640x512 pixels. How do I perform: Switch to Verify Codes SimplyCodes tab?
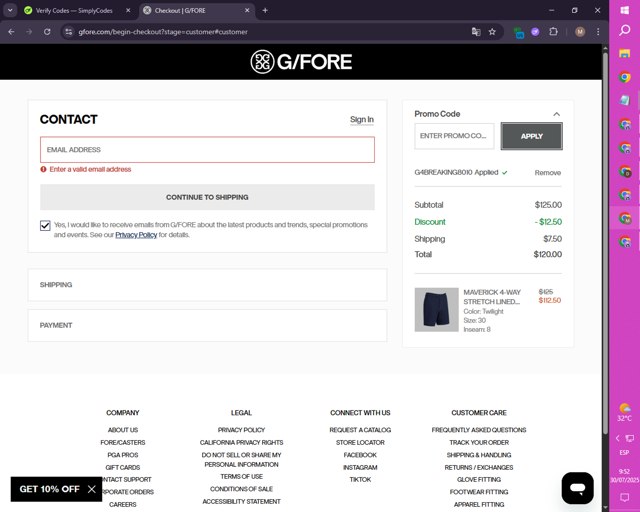tap(74, 11)
